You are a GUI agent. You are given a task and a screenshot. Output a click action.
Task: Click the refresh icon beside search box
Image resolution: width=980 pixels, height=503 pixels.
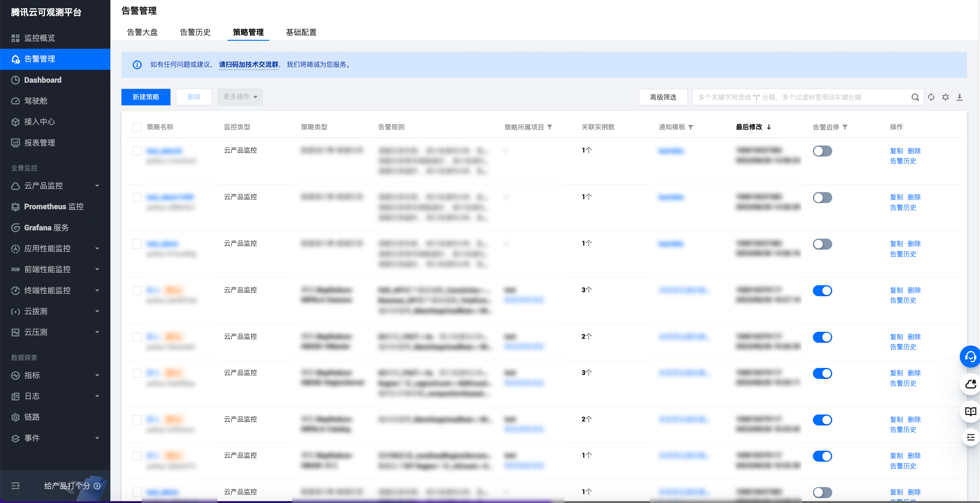coord(931,97)
